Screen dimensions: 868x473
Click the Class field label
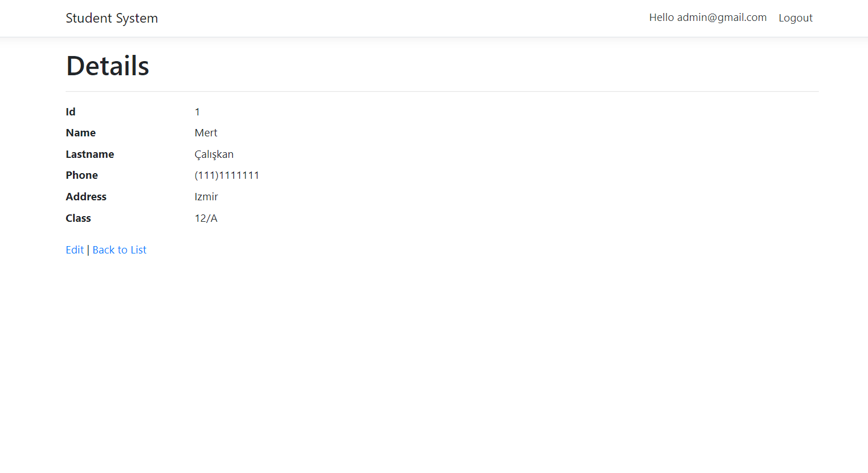coord(78,218)
